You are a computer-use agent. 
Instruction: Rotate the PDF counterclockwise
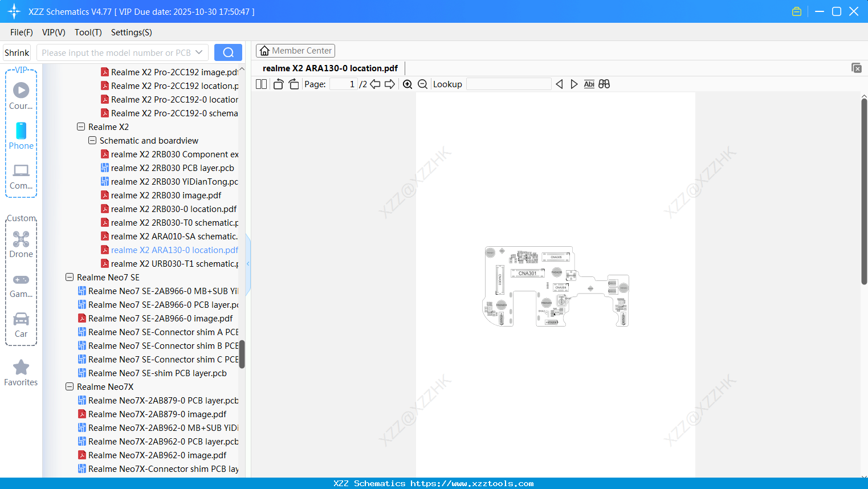[x=278, y=84]
